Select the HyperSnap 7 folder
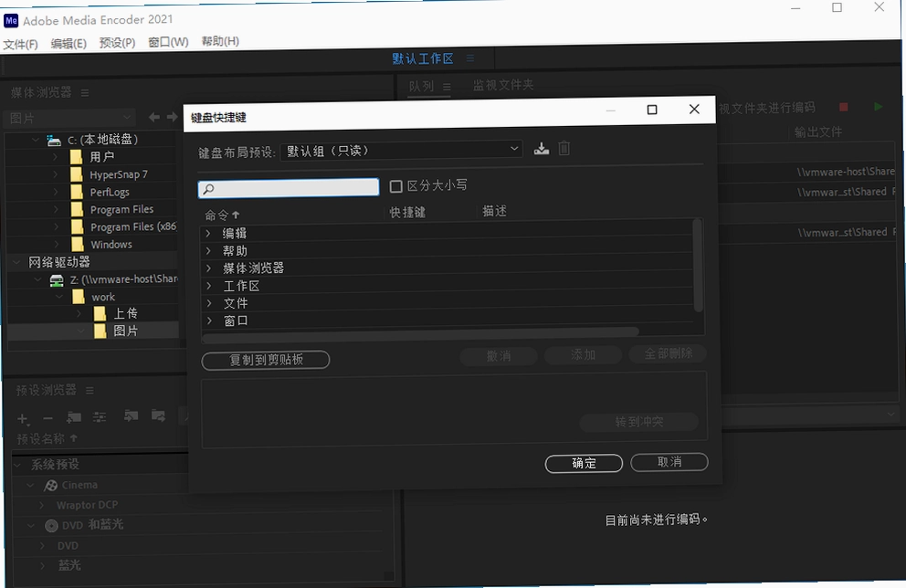The height and width of the screenshot is (588, 906). [x=119, y=174]
